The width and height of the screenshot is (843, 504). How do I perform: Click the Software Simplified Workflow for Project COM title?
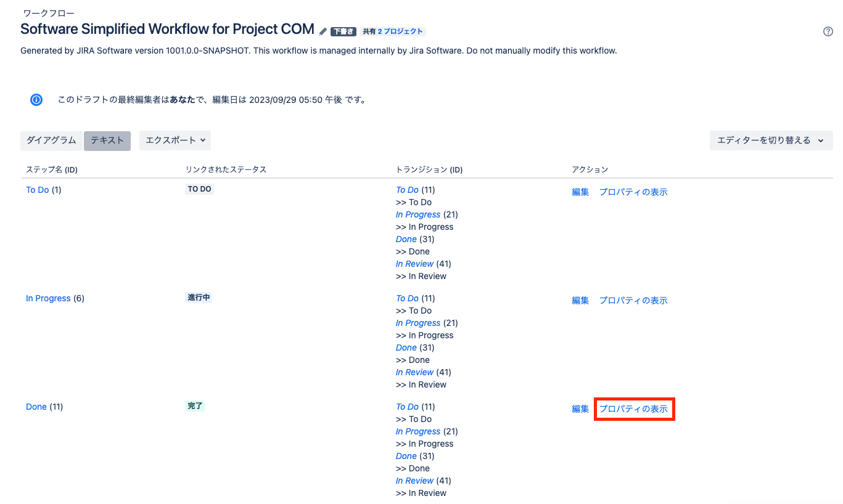168,29
